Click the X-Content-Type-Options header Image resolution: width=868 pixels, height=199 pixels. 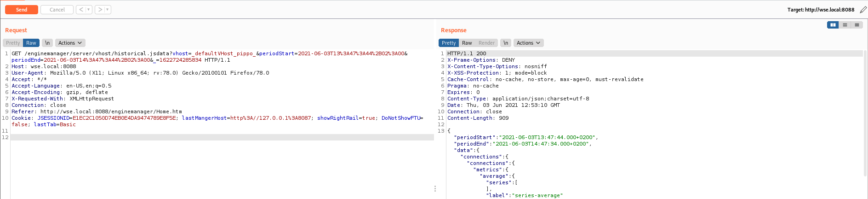tap(497, 66)
